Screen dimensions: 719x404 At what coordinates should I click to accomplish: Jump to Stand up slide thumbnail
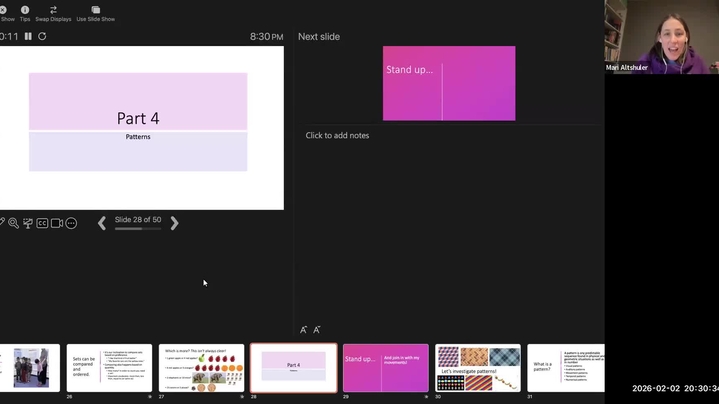tap(386, 368)
